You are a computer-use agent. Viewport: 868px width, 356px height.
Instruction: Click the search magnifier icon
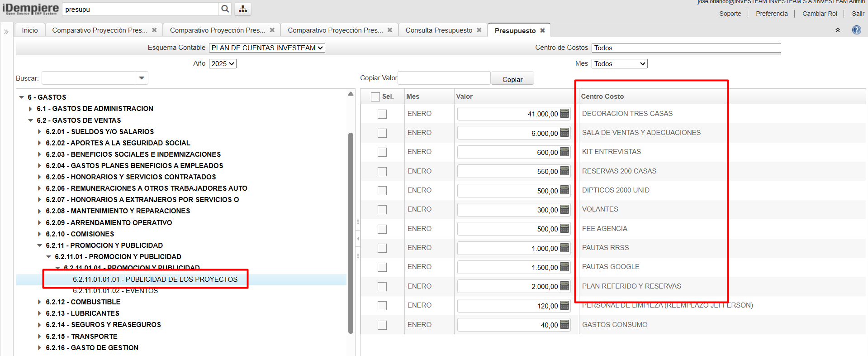coord(225,9)
